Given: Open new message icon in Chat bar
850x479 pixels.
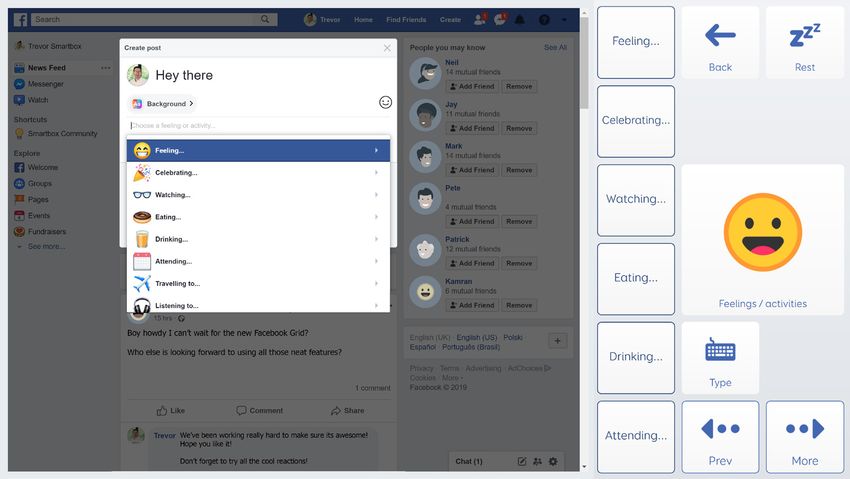Looking at the screenshot, I should [x=521, y=462].
